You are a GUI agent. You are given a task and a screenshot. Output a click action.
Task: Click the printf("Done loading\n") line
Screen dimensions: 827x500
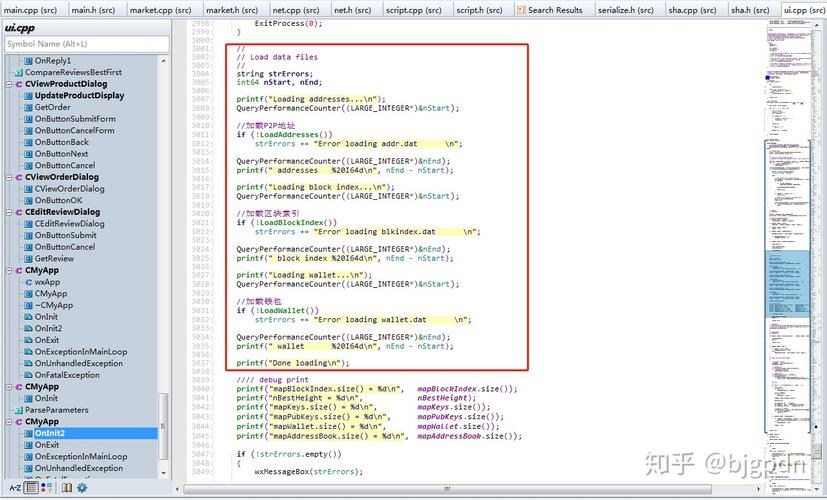click(x=293, y=363)
